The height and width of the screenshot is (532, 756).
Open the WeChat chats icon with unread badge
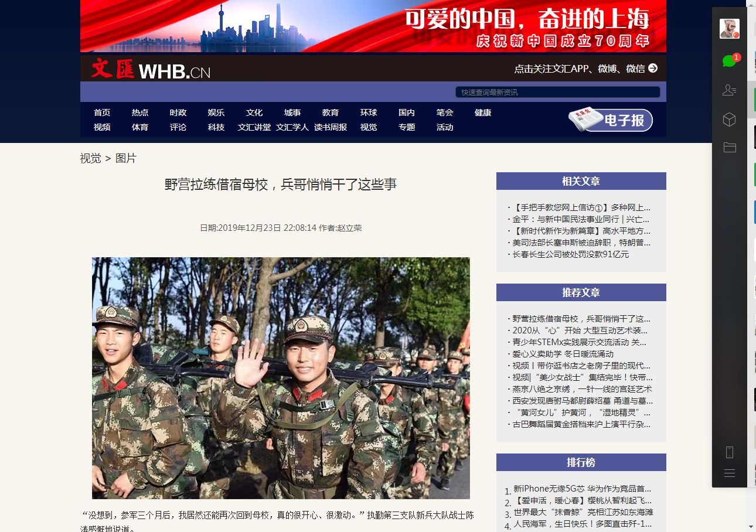[729, 60]
